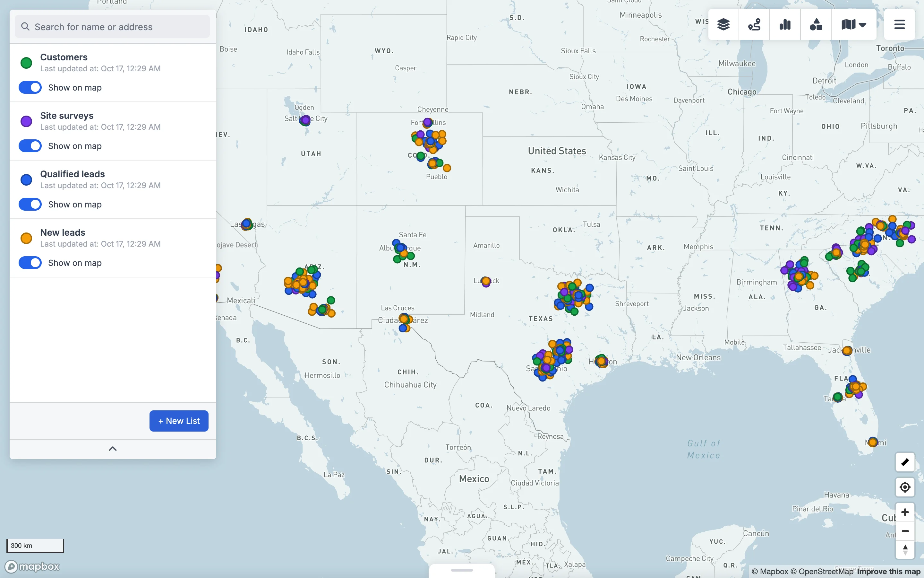Toggle Qualified leads Show on map switch
This screenshot has height=578, width=924.
tap(30, 205)
